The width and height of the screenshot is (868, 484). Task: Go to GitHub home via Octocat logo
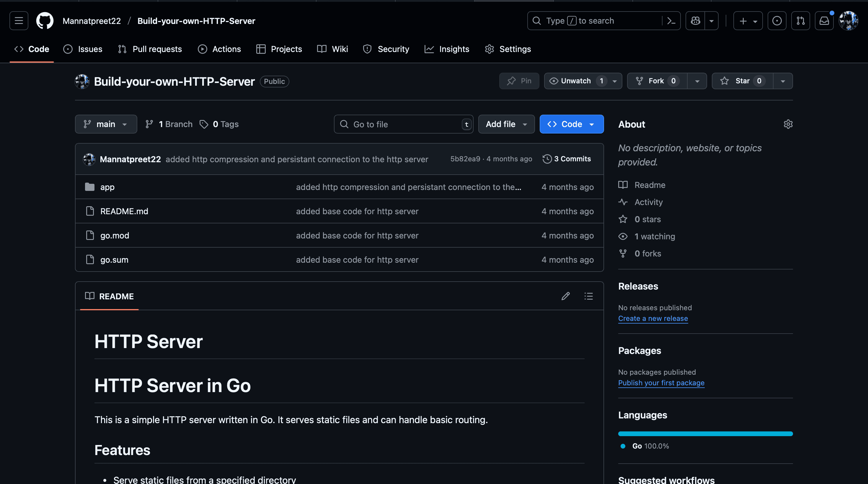click(45, 21)
